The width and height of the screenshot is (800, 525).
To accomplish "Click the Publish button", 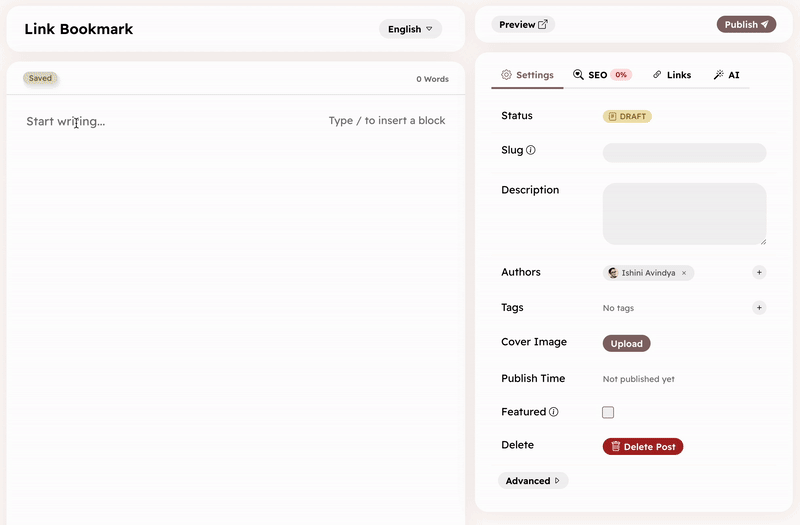I will click(x=746, y=25).
